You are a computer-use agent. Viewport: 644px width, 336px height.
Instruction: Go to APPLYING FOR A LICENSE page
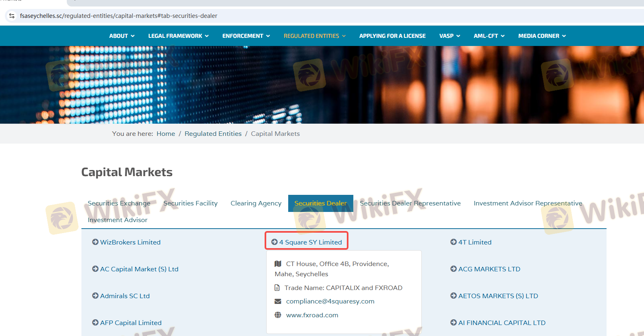392,36
